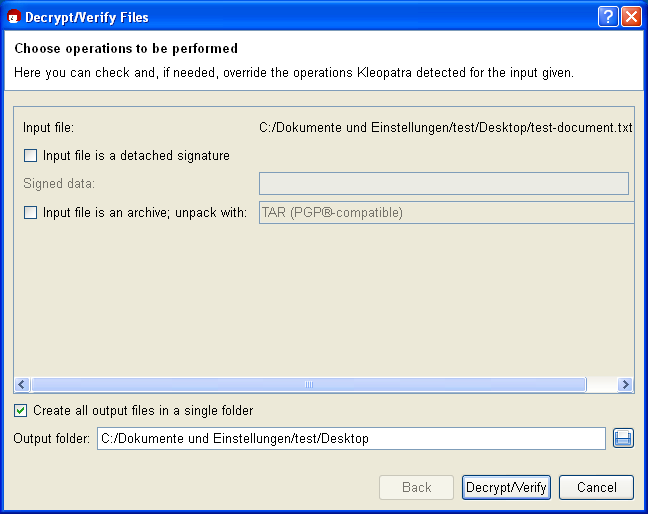Click the horizontal scrollbar thumb
This screenshot has height=514, width=648.
(x=309, y=385)
